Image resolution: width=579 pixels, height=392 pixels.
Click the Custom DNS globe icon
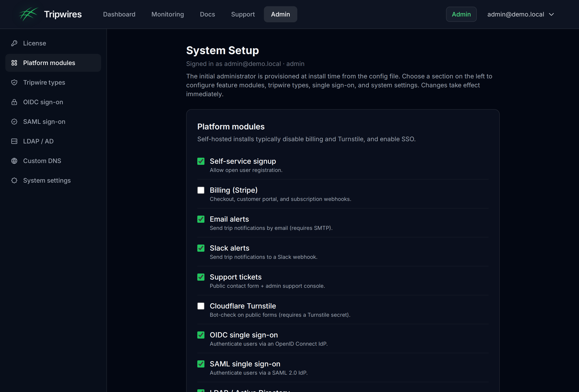[14, 161]
